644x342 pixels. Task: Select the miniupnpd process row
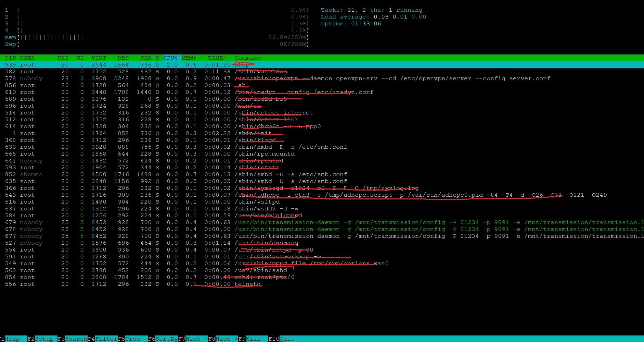point(322,216)
